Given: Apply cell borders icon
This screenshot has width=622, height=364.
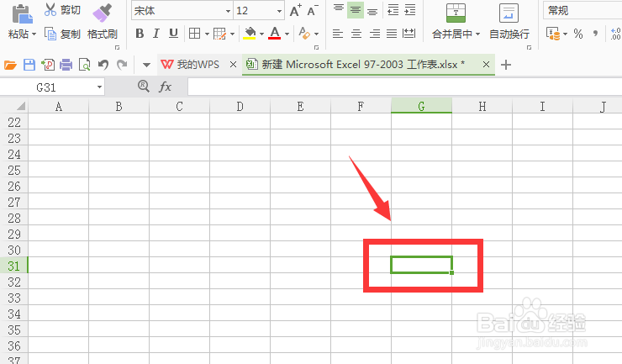Looking at the screenshot, I should [194, 34].
